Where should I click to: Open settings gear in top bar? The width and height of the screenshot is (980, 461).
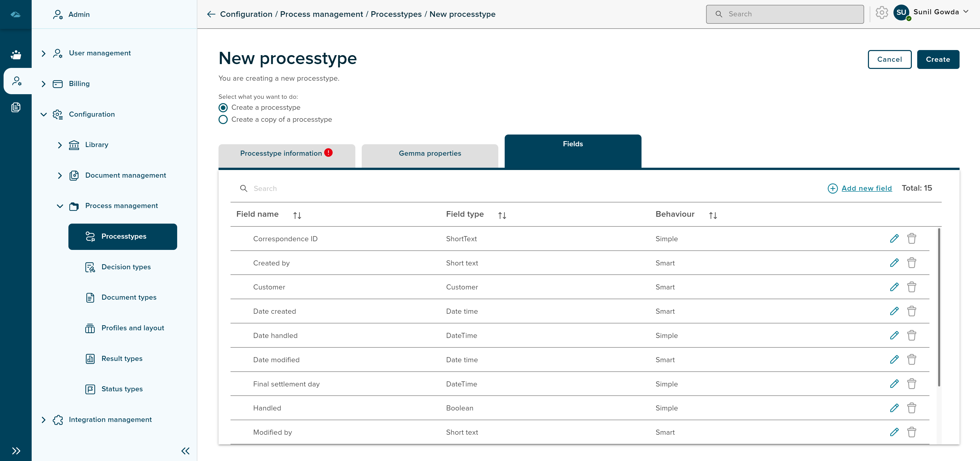(881, 13)
